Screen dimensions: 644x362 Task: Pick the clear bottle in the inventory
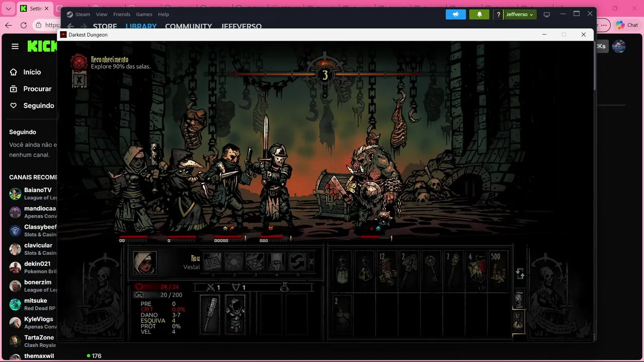[x=342, y=269]
